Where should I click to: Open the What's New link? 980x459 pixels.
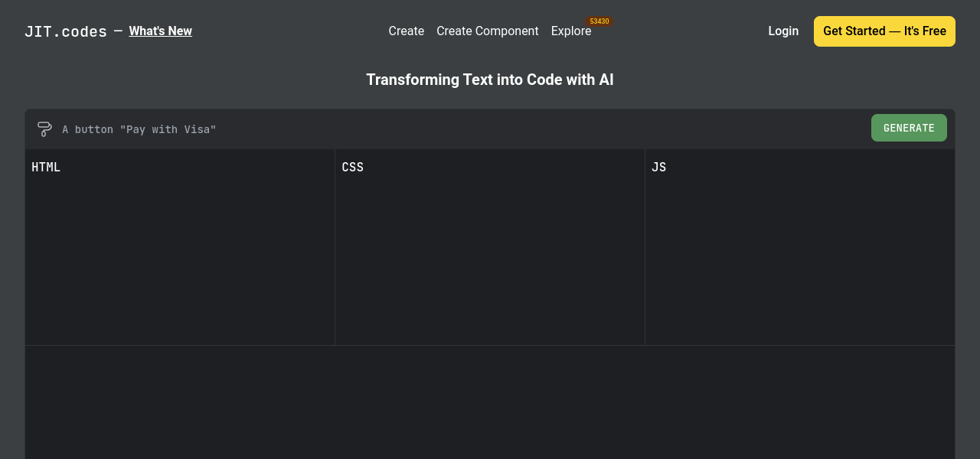coord(160,31)
